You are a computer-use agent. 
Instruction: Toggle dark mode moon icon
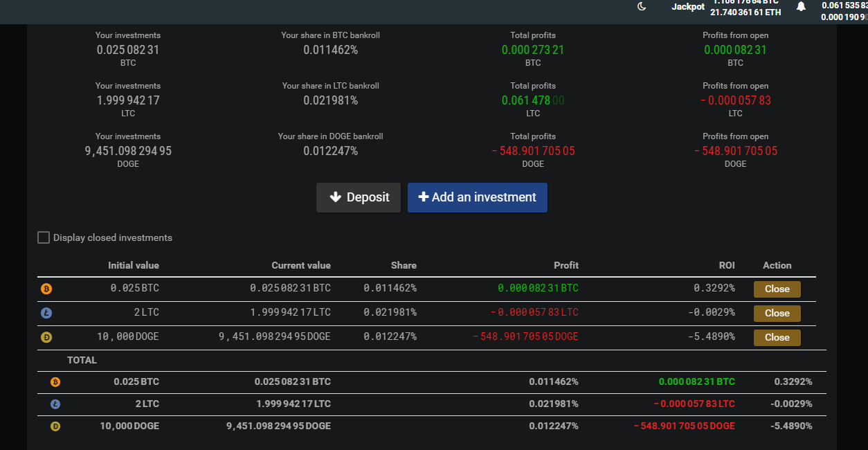(x=642, y=6)
